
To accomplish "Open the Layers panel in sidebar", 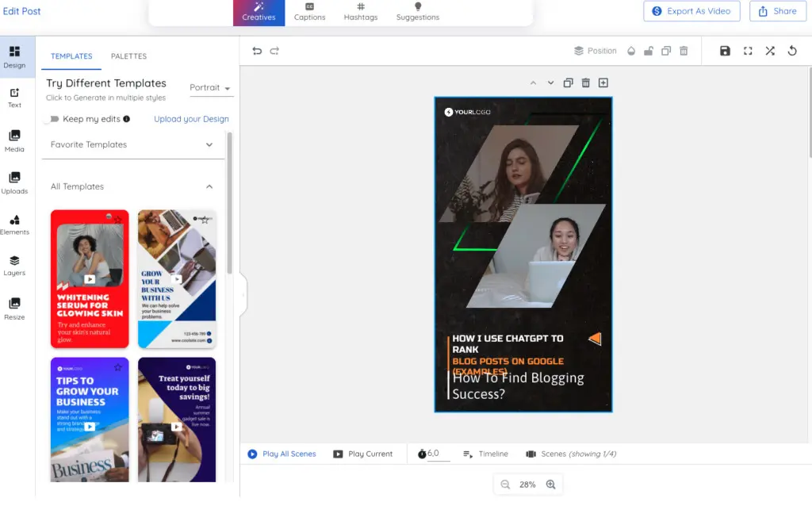I will pyautogui.click(x=14, y=266).
